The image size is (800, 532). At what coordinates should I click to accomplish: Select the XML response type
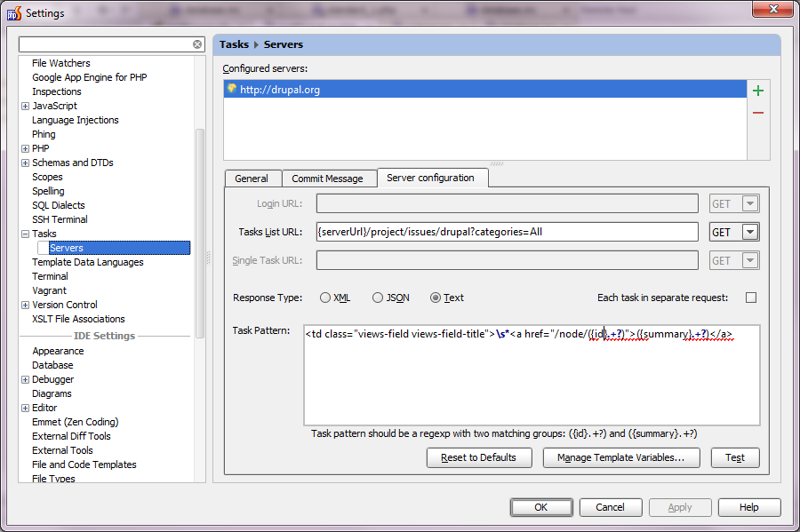point(325,298)
